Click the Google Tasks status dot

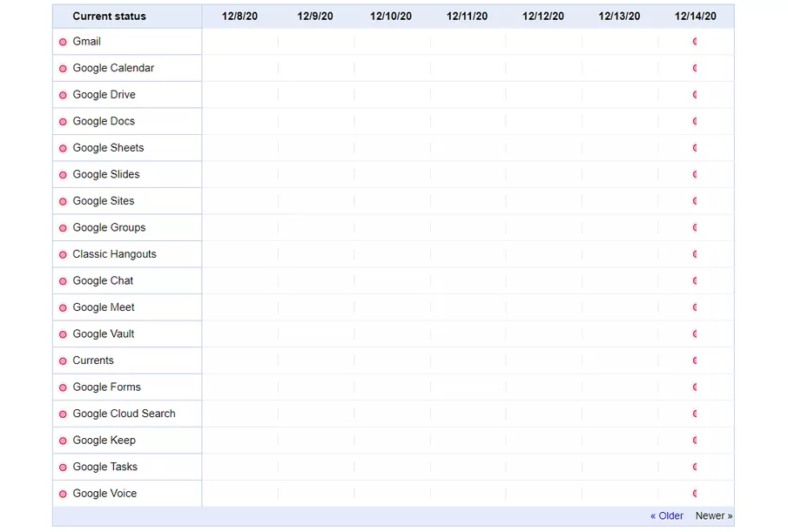63,468
